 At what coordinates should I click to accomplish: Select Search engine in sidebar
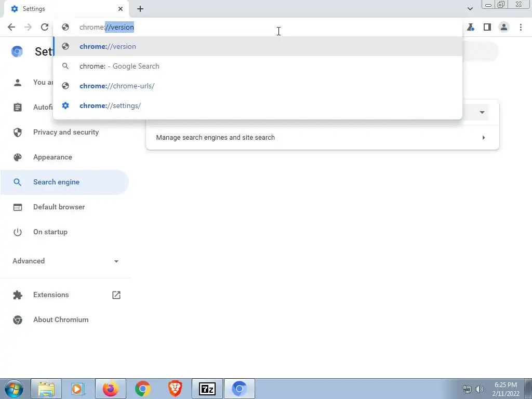click(x=64, y=182)
